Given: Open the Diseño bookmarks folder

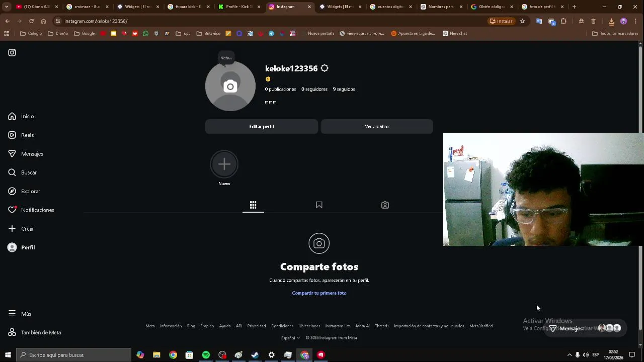Looking at the screenshot, I should tap(58, 34).
